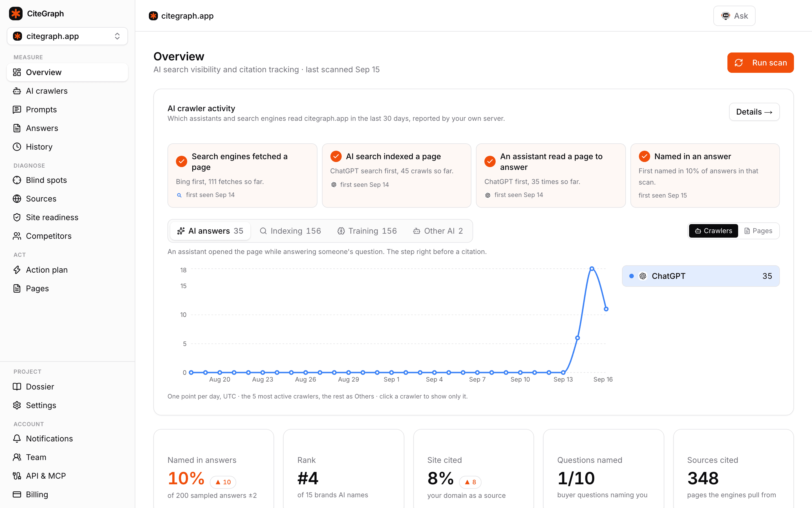Select the AI answers 35 tab
The width and height of the screenshot is (812, 508).
[210, 231]
